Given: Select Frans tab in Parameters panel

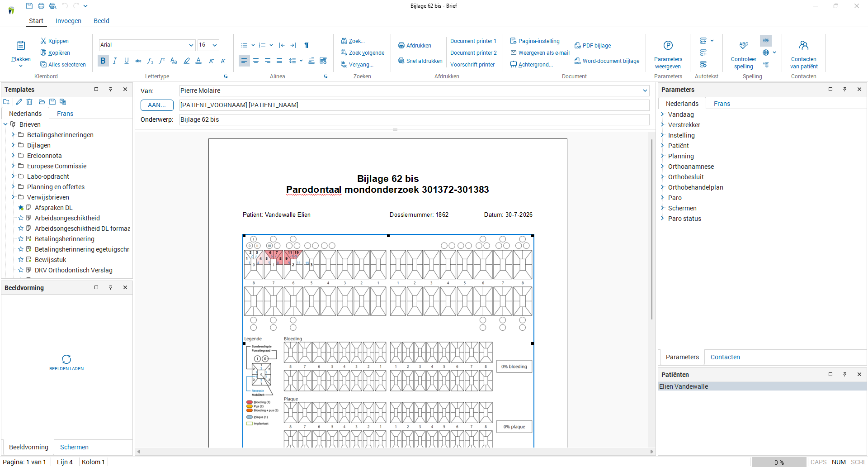Looking at the screenshot, I should (722, 104).
